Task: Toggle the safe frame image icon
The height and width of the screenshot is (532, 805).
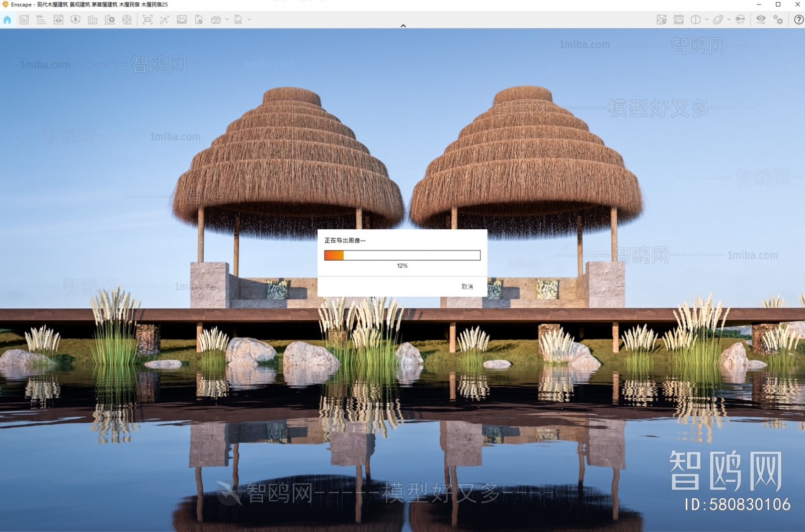Action: [679, 20]
